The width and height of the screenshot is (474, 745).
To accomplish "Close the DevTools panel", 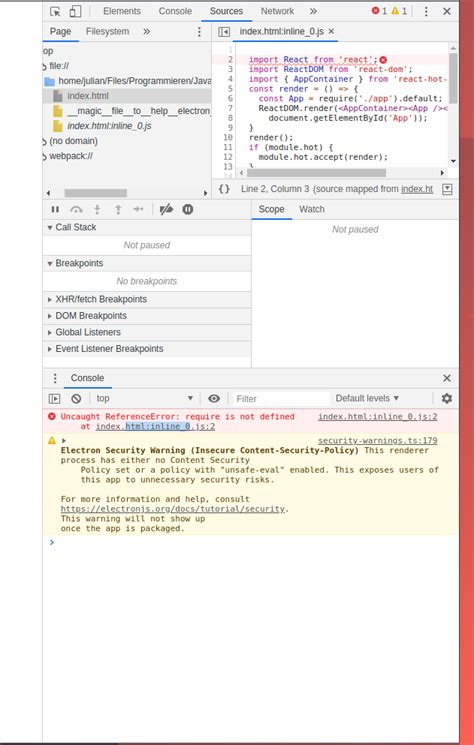I will coord(447,11).
